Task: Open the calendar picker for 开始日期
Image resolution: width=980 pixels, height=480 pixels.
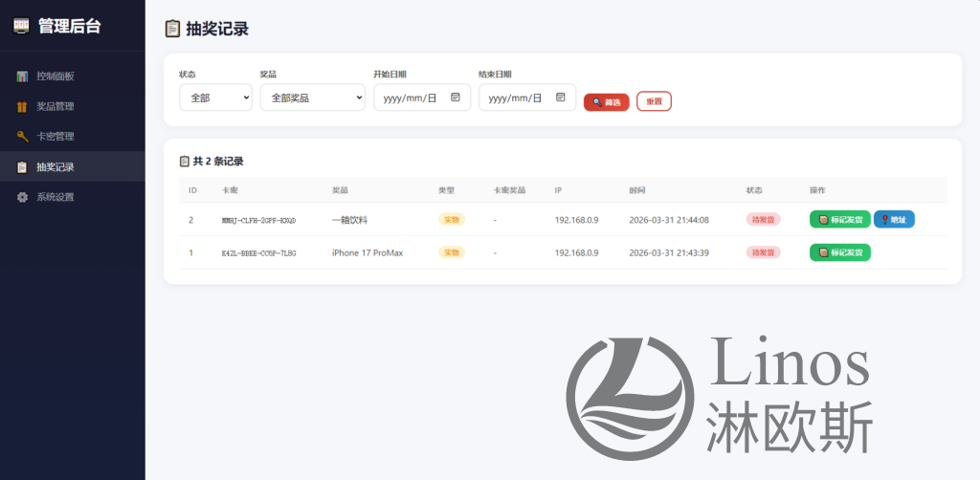Action: pos(456,98)
